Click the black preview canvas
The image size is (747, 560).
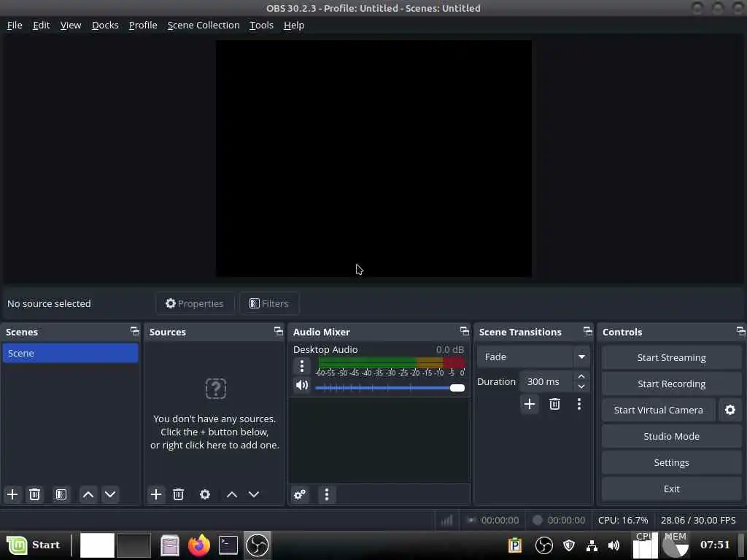[x=373, y=158]
